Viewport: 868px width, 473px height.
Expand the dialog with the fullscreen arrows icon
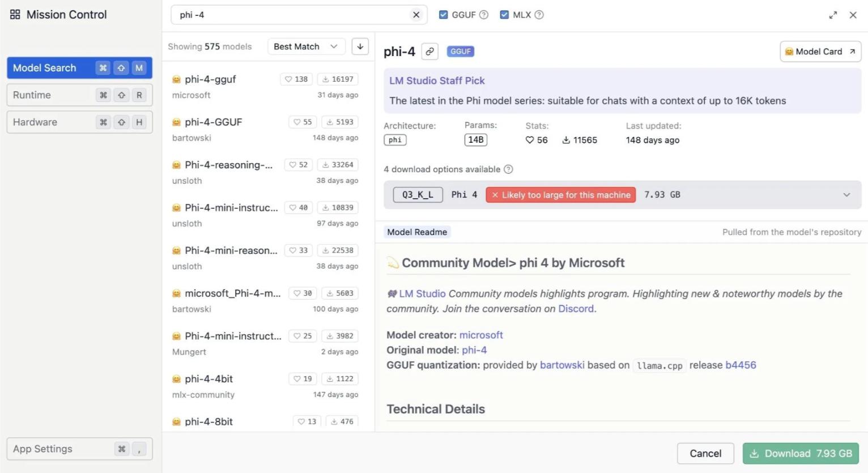click(833, 15)
